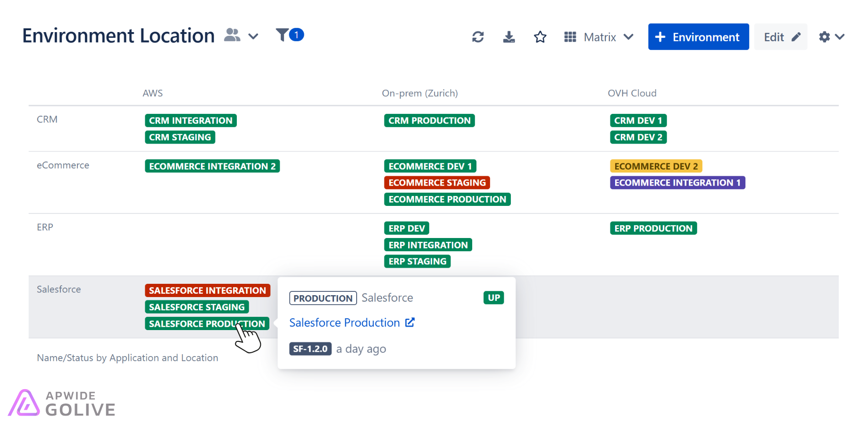Open the settings gear menu
Image resolution: width=868 pixels, height=425 pixels.
(824, 37)
